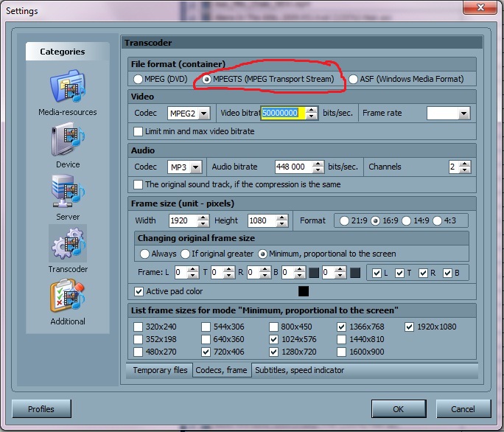Choose ASF (Windows Media Format) container

354,79
